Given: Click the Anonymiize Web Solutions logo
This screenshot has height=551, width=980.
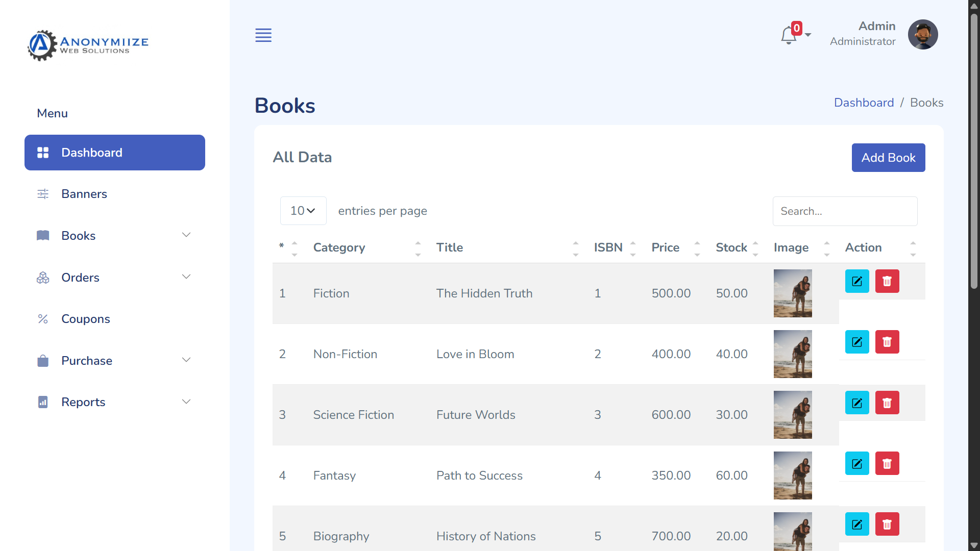Looking at the screenshot, I should click(x=88, y=45).
